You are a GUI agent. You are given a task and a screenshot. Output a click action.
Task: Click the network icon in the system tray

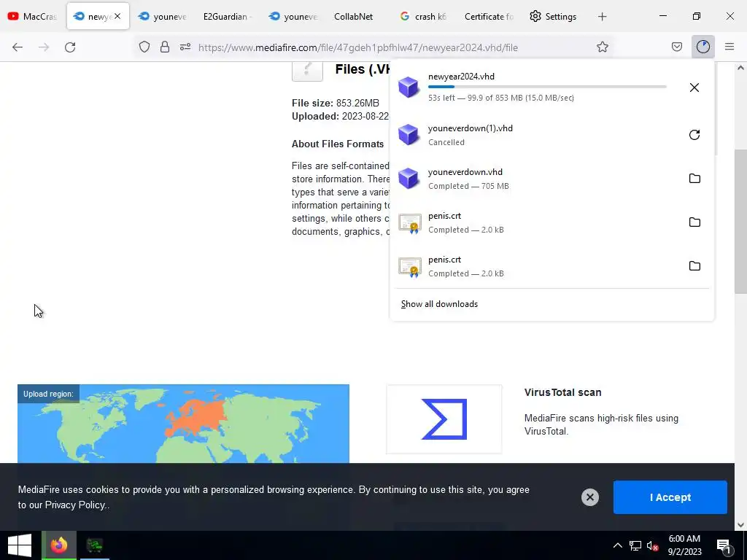click(635, 545)
